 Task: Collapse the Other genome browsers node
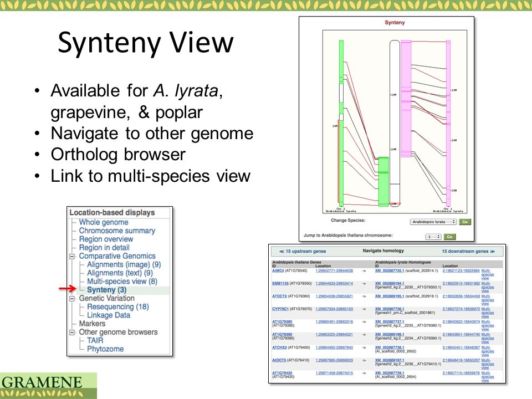[x=72, y=332]
